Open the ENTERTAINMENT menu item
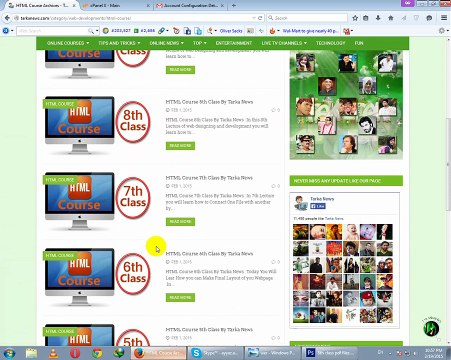 point(234,43)
